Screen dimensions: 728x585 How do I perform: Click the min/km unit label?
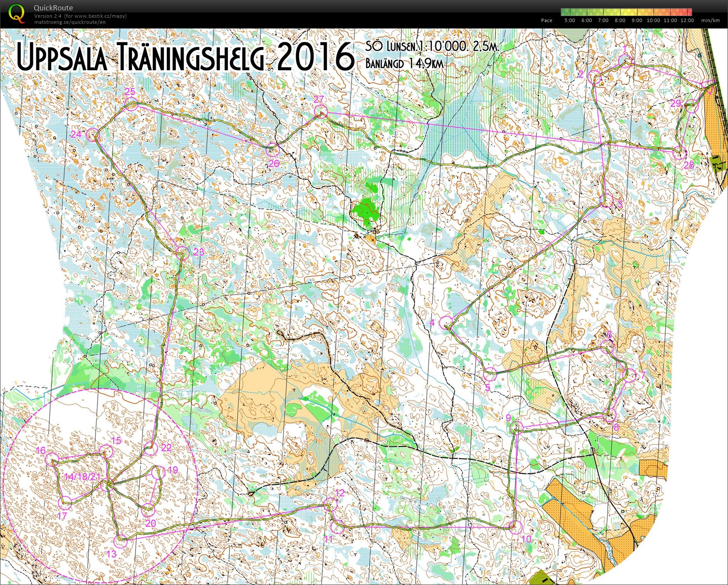(x=710, y=20)
